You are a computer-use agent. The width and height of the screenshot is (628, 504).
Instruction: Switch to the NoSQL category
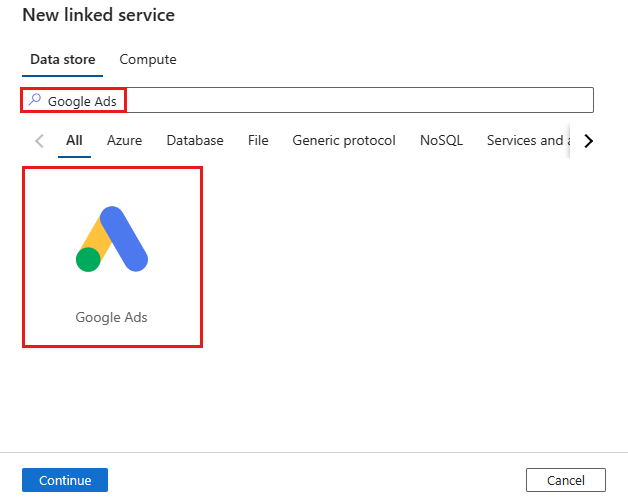pos(441,141)
